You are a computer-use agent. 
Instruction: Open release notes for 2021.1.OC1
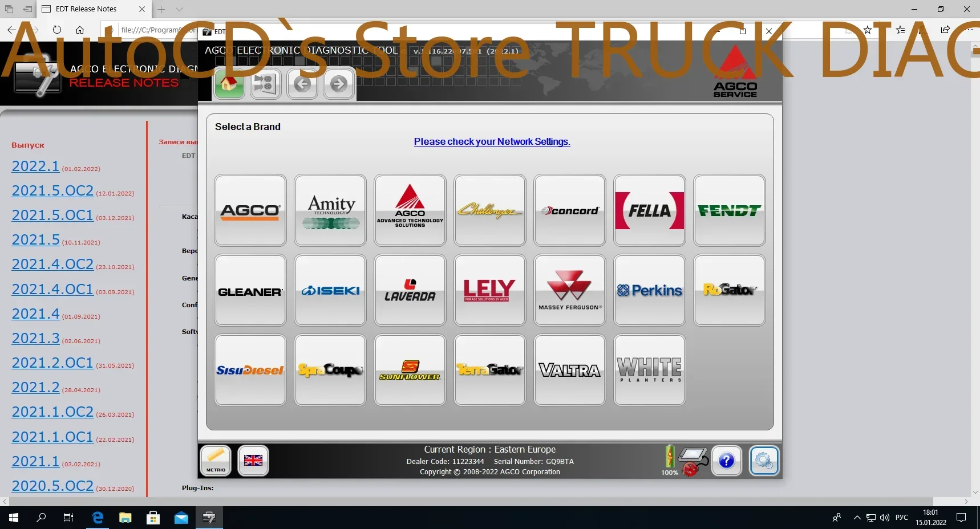[x=52, y=437]
